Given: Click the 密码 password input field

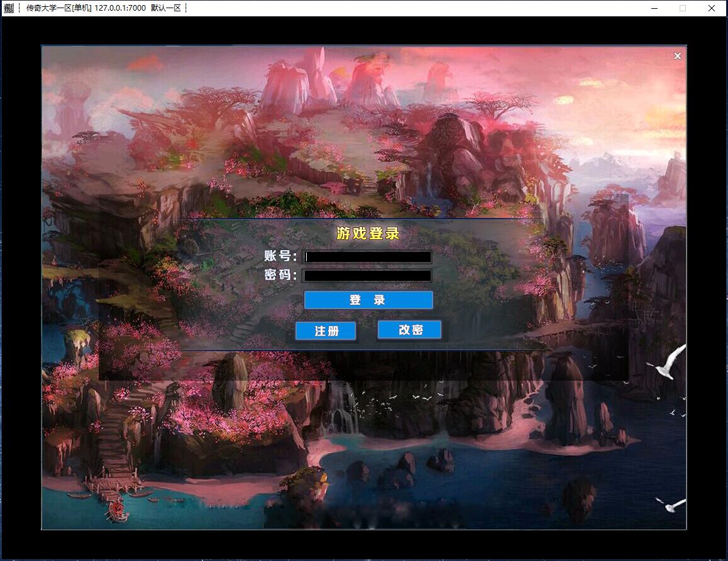Looking at the screenshot, I should coord(368,276).
